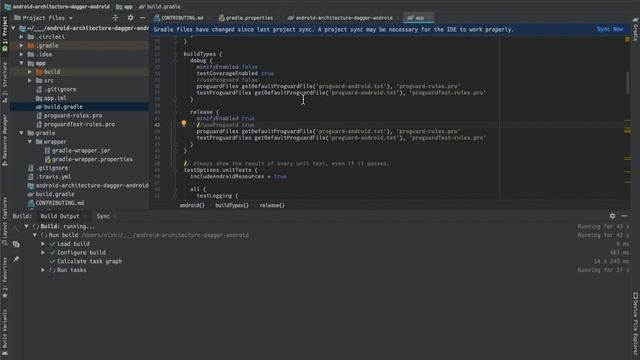Collapse the Build: running node
640x360 pixels.
tap(26, 226)
